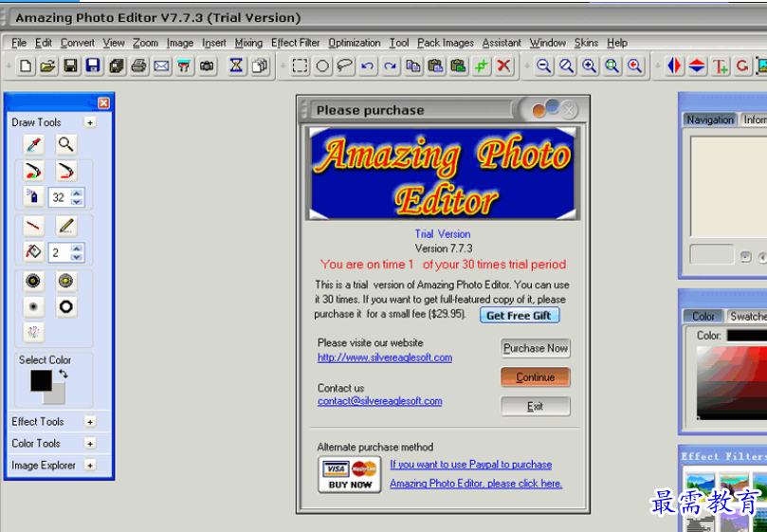Viewport: 767px width, 532px height.
Task: Select the eyedropper tool in Draw Tools
Action: coord(33,144)
